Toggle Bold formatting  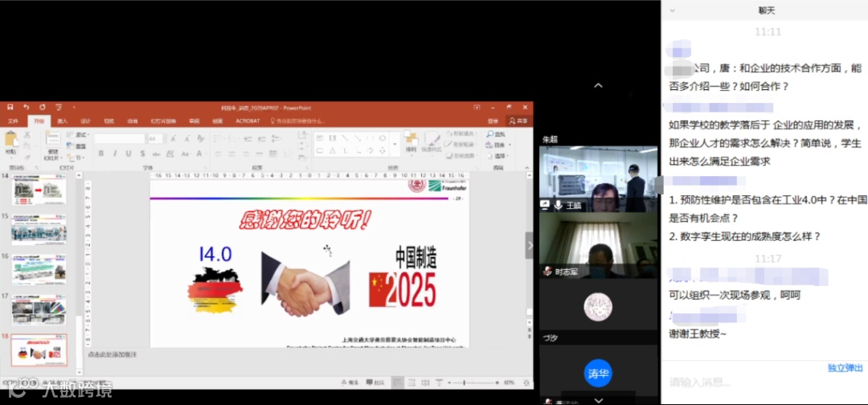pos(100,153)
